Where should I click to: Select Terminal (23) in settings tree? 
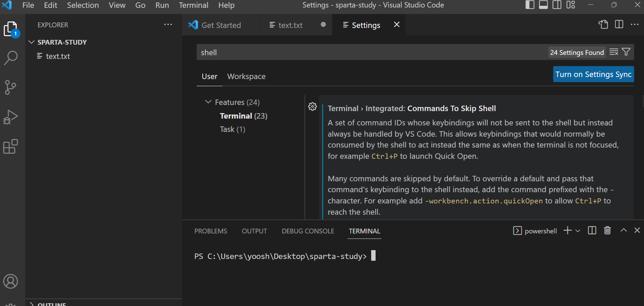[x=244, y=116]
